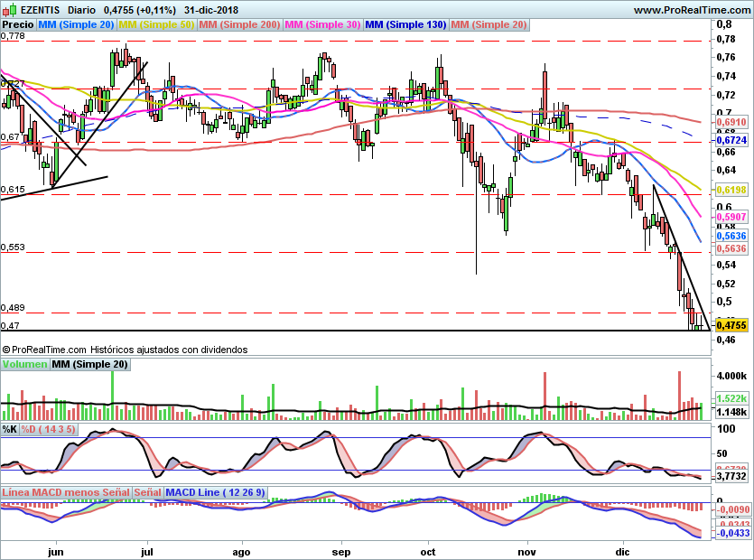Click the 1.148k volume average tag

pyautogui.click(x=731, y=412)
